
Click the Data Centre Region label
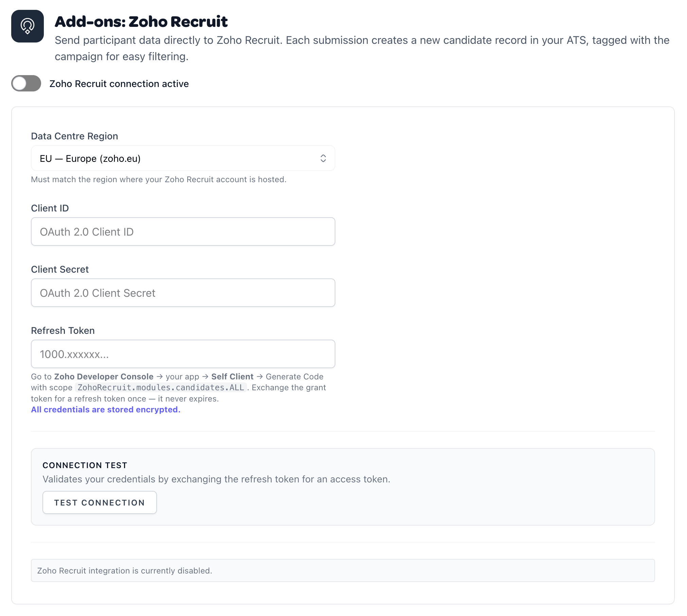tap(74, 136)
